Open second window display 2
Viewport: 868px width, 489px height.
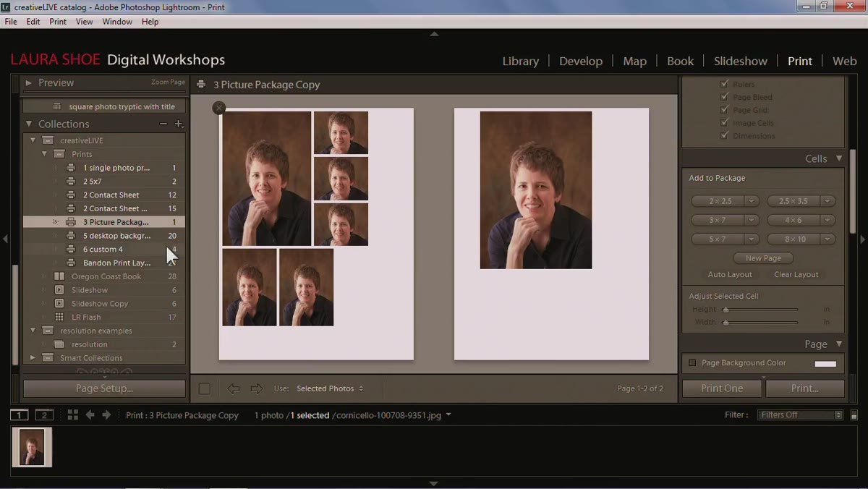click(x=44, y=415)
